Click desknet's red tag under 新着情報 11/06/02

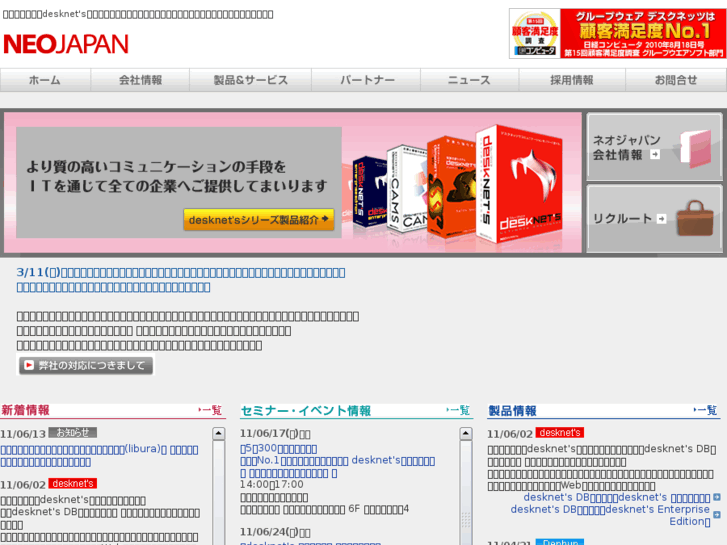coord(73,483)
